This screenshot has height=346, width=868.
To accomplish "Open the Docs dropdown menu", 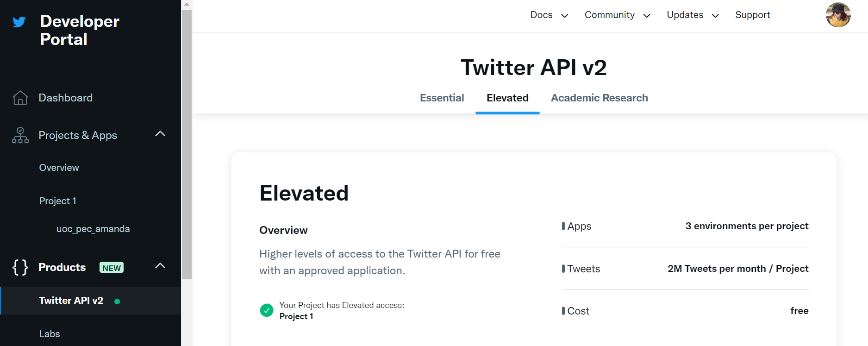I will [549, 15].
